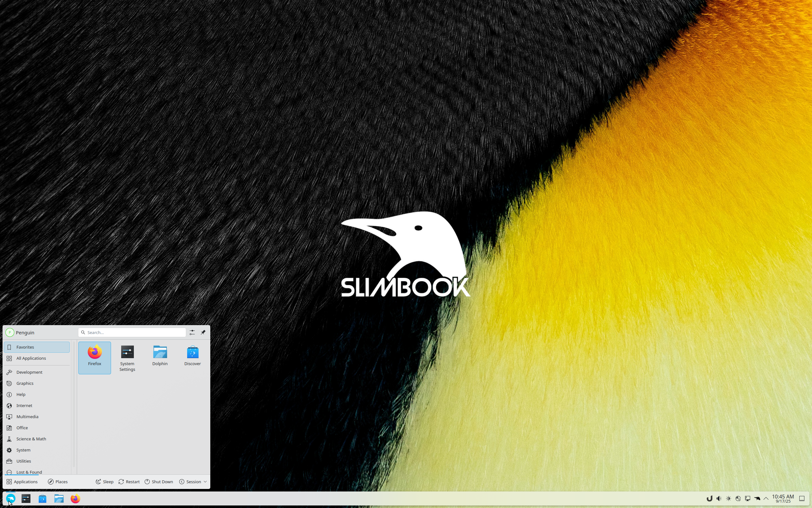The image size is (812, 508).
Task: Open the Development category
Action: [x=37, y=372]
